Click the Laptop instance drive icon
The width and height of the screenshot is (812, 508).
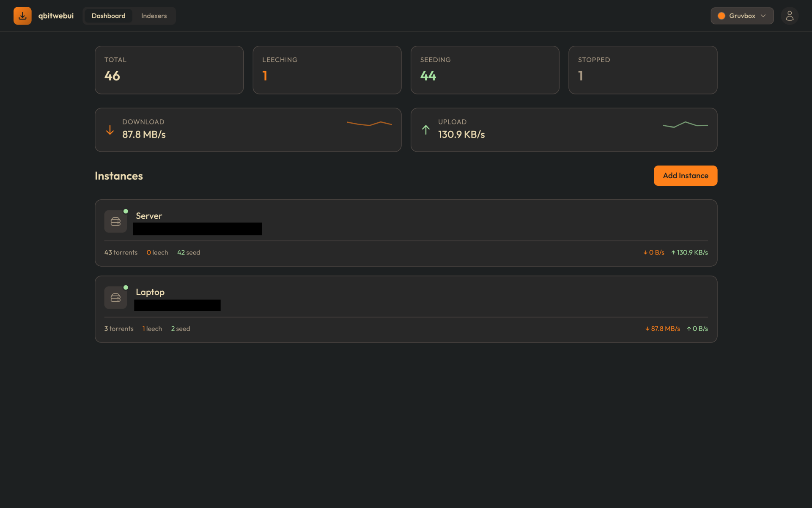point(115,298)
